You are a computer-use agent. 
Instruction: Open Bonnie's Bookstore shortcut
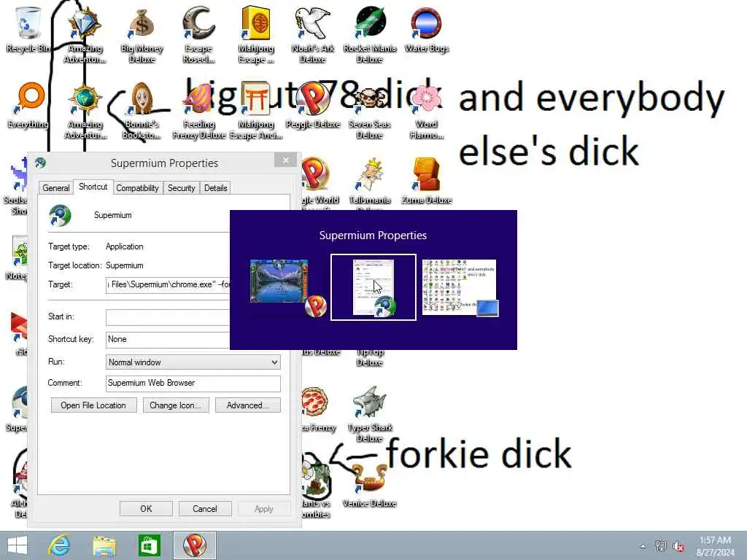(142, 111)
